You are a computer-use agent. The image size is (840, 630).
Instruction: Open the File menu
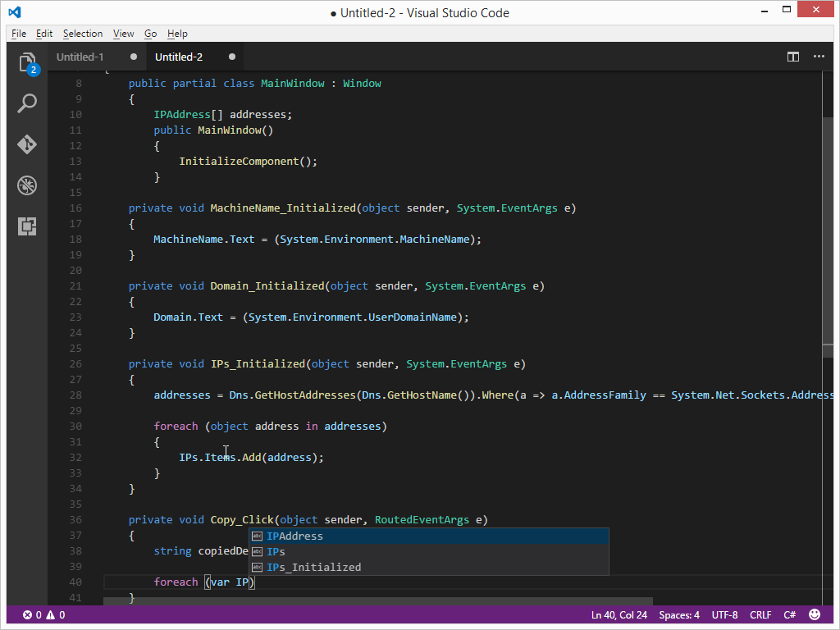coord(19,33)
